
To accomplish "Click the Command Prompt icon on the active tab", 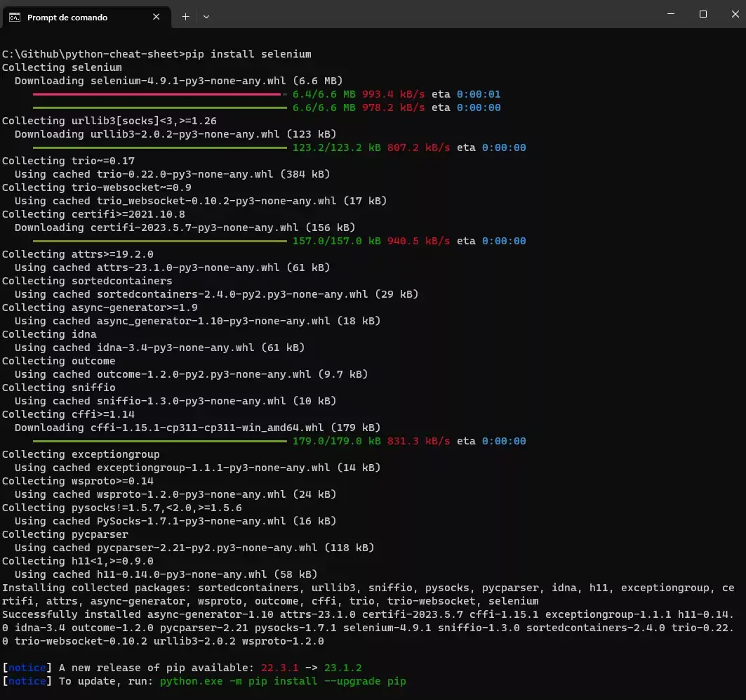I will click(x=15, y=17).
